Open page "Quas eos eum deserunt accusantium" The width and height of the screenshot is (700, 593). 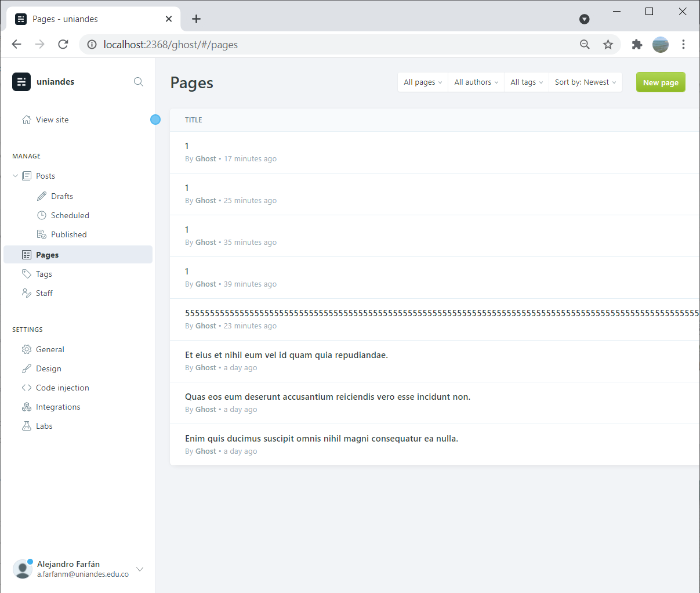(434, 403)
